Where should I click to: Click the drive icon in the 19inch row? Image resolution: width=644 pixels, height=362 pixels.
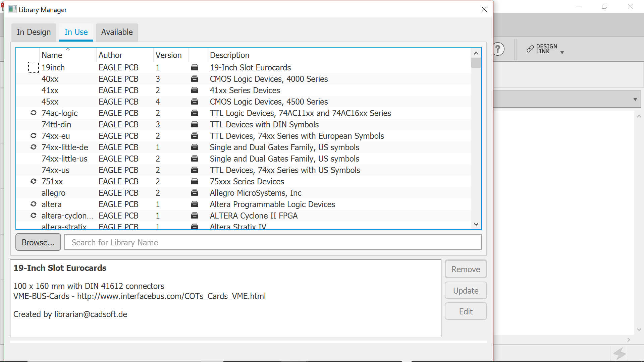(195, 67)
